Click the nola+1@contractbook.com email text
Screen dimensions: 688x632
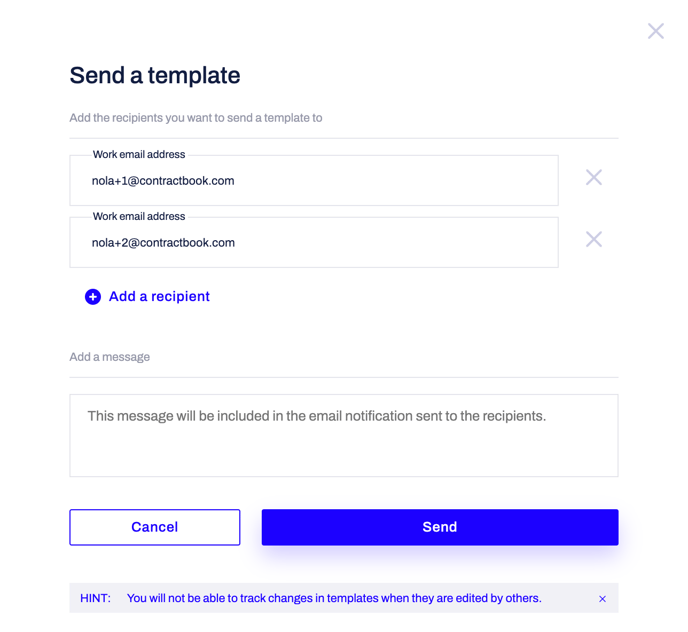click(x=163, y=181)
